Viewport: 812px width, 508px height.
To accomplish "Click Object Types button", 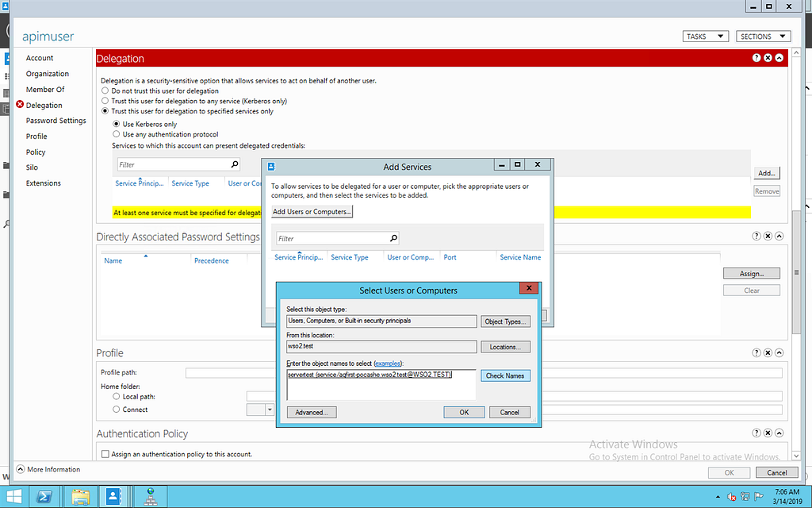I will coord(505,321).
